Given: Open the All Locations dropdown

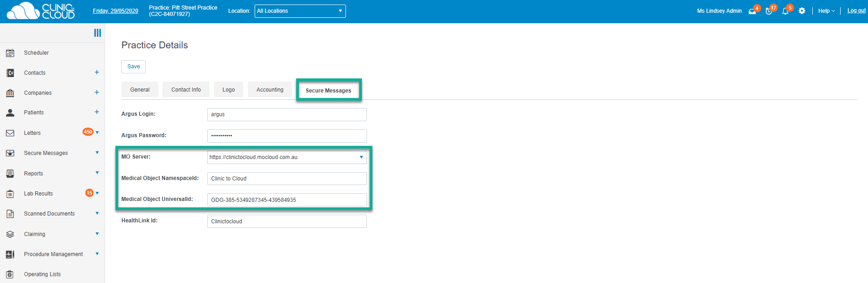Looking at the screenshot, I should [300, 11].
